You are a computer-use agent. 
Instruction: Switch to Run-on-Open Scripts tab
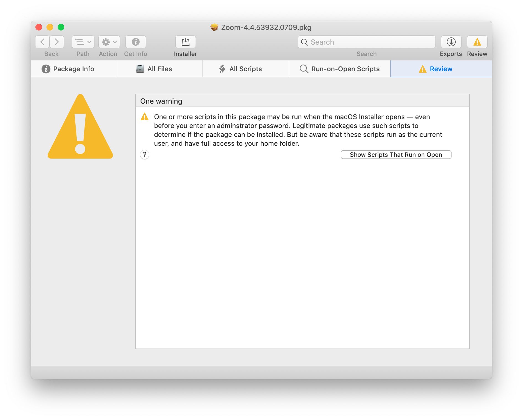point(340,69)
